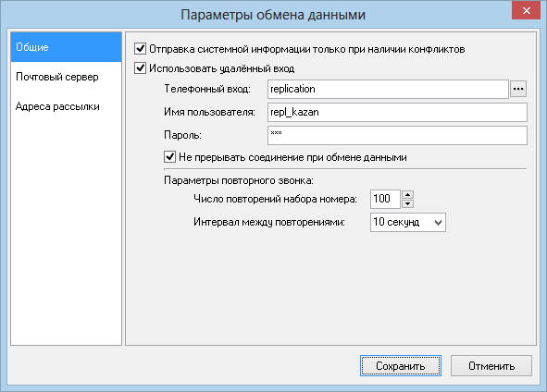This screenshot has height=392, width=547.
Task: Click the repeat count field showing 100
Action: [x=385, y=200]
